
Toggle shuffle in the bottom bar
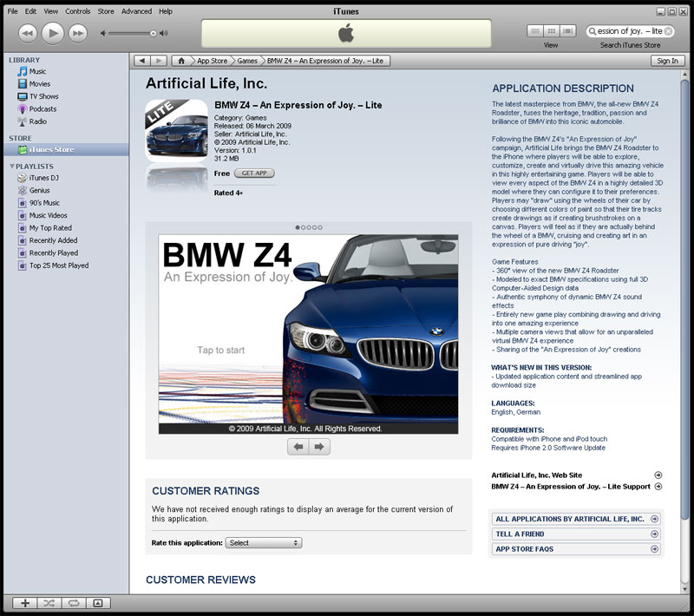49,603
